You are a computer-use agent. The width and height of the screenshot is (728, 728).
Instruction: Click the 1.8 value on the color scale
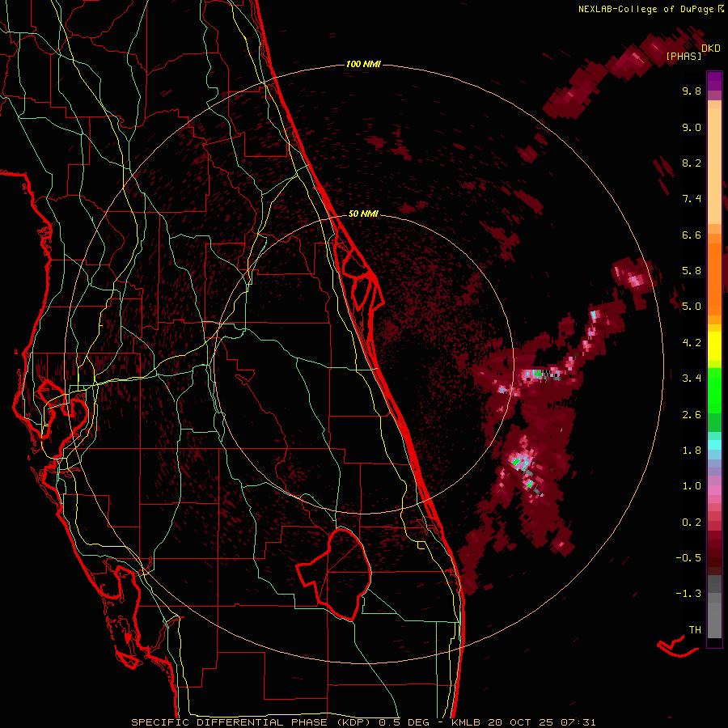tap(692, 451)
